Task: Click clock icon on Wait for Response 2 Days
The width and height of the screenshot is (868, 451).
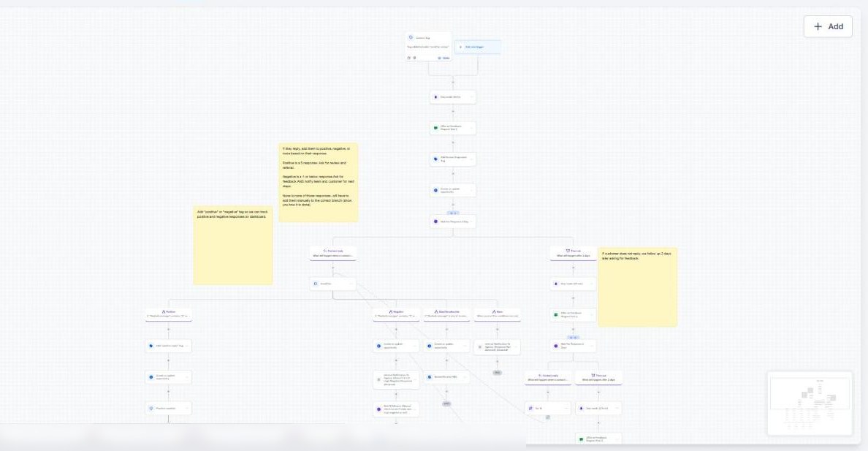Action: click(x=556, y=346)
